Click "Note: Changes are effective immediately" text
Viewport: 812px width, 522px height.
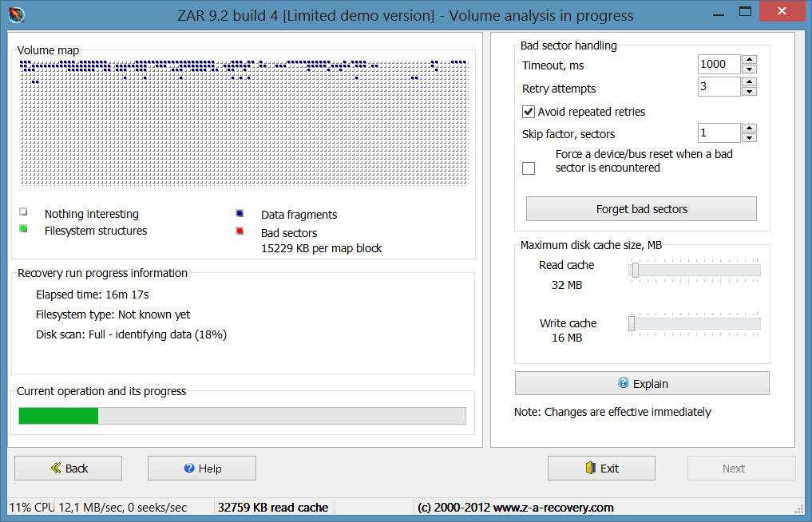click(x=612, y=412)
